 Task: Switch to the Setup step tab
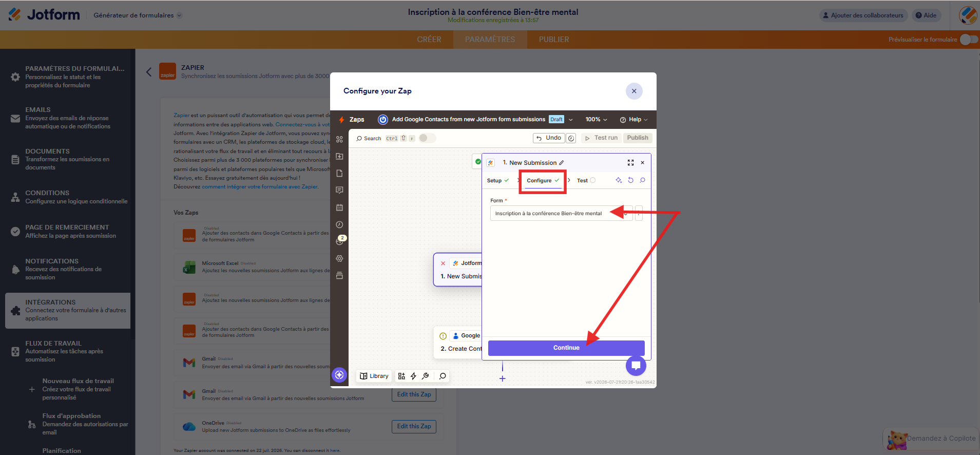[498, 181]
